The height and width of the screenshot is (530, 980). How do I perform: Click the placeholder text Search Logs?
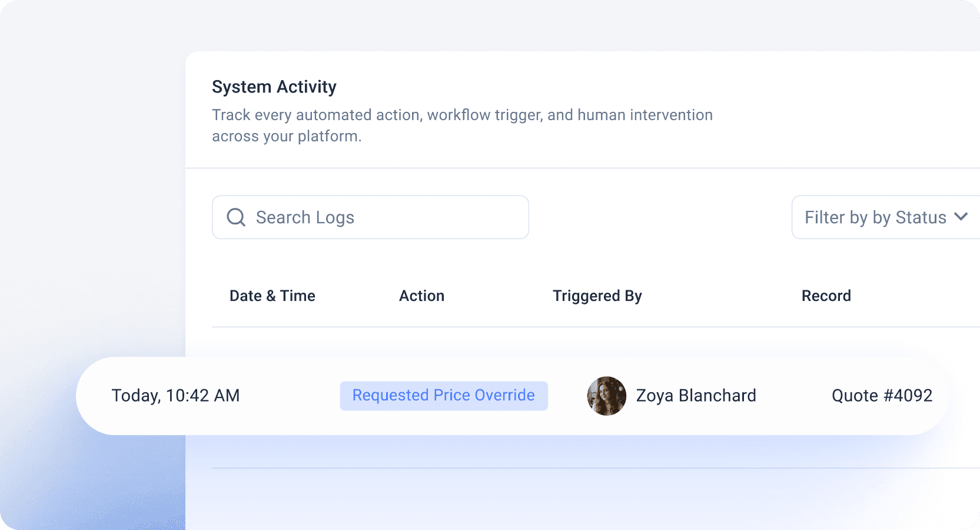pyautogui.click(x=305, y=218)
